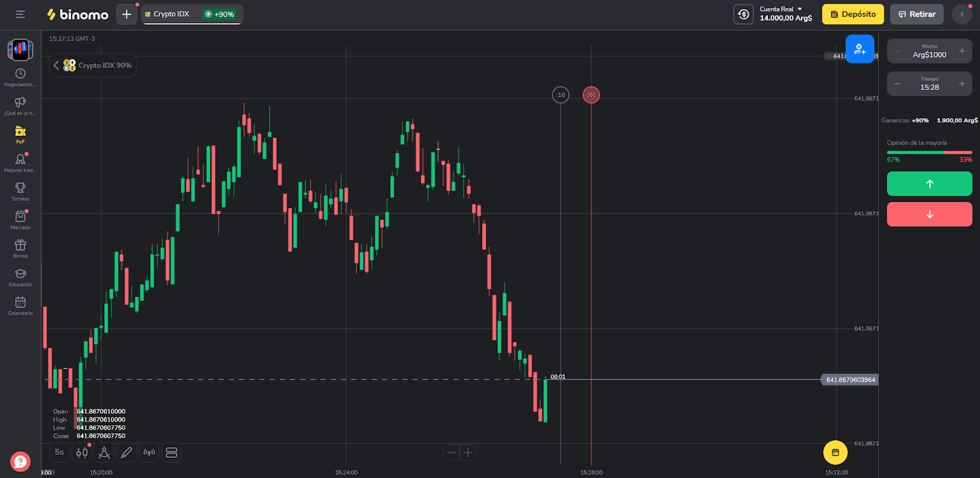Open the chart indicators compass tool
980x478 pixels.
(104, 453)
